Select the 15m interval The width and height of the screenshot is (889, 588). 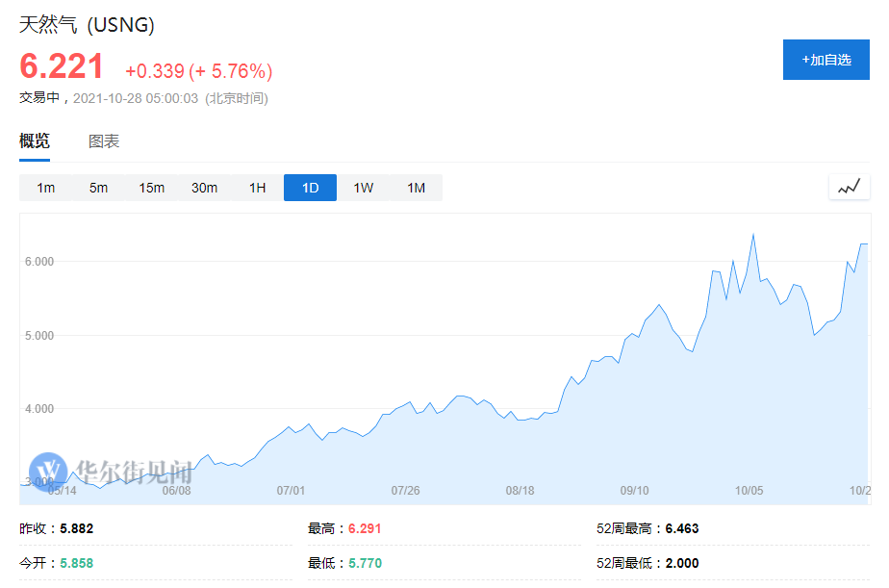point(151,188)
